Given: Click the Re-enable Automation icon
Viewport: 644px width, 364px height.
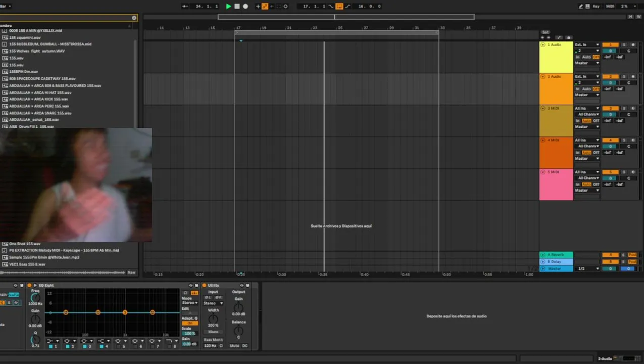Looking at the screenshot, I should click(x=272, y=6).
